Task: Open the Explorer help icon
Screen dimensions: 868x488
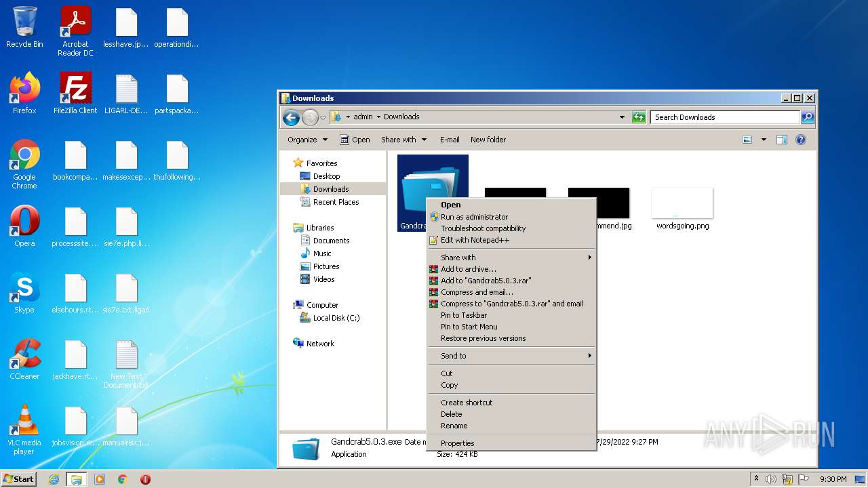Action: (x=800, y=140)
